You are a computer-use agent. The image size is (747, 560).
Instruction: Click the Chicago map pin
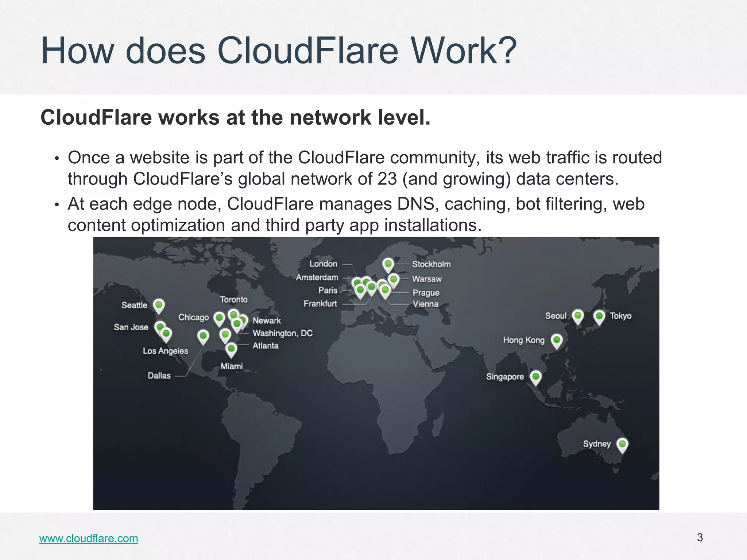click(x=219, y=319)
